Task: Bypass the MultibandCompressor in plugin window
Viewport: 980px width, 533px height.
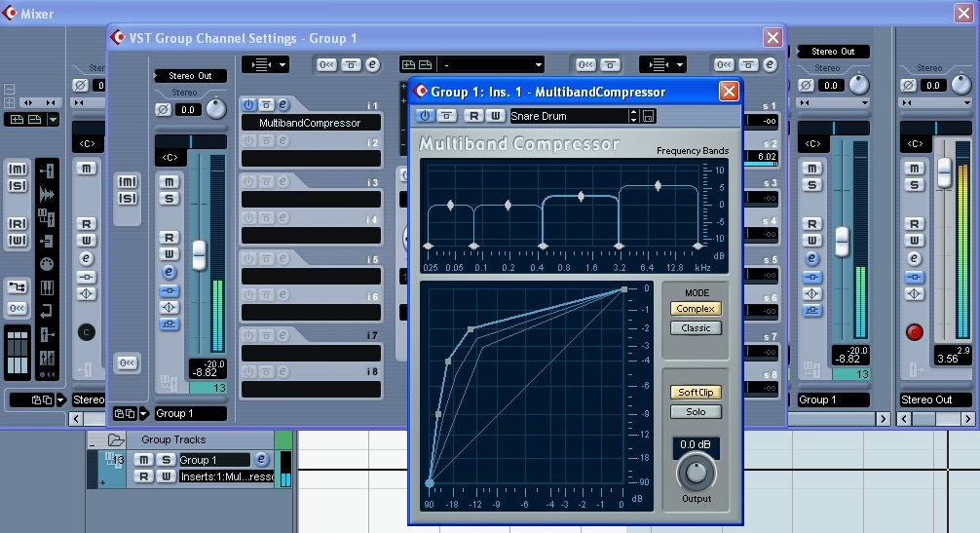Action: pyautogui.click(x=446, y=116)
